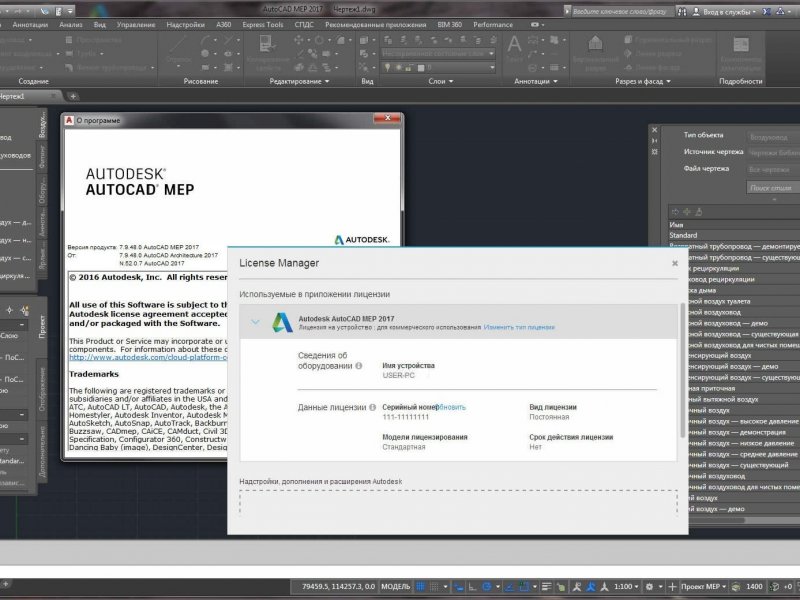800x600 pixels.
Task: Click the cut plane icon beside 1400
Action: click(x=735, y=587)
